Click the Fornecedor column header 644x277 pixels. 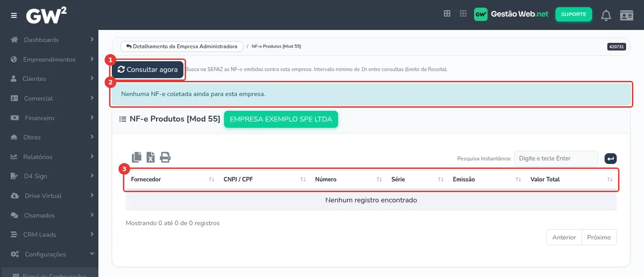point(171,180)
